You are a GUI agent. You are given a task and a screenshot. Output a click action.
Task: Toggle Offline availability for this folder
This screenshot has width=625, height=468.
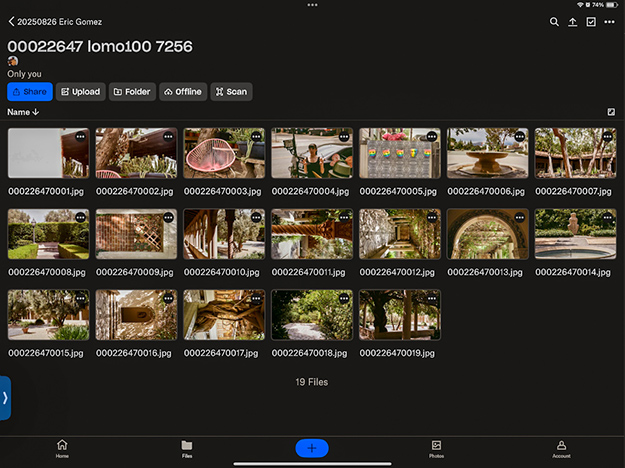(x=182, y=92)
